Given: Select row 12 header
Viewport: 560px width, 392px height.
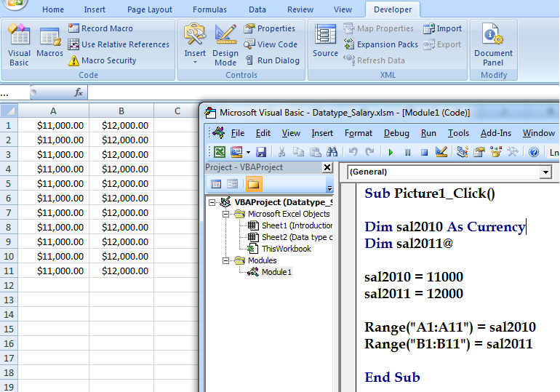Looking at the screenshot, I should coord(9,286).
